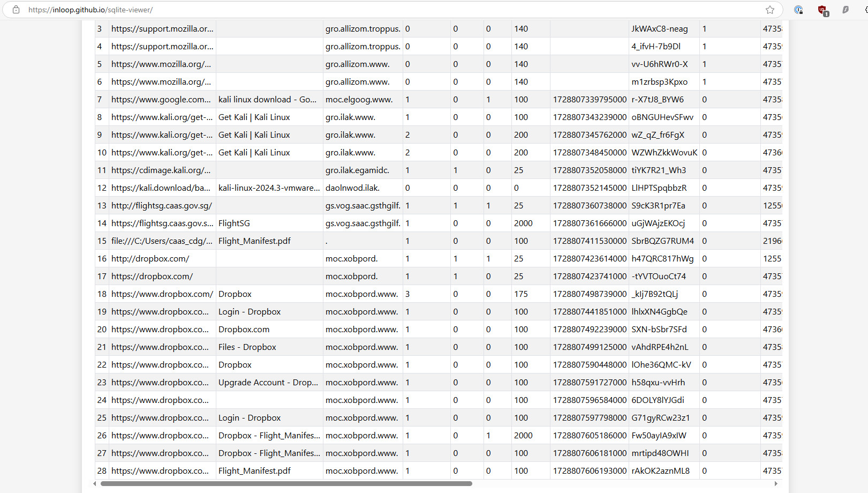This screenshot has width=868, height=493.
Task: Select the cdimage.kali.org URL in row 11
Action: coord(161,170)
